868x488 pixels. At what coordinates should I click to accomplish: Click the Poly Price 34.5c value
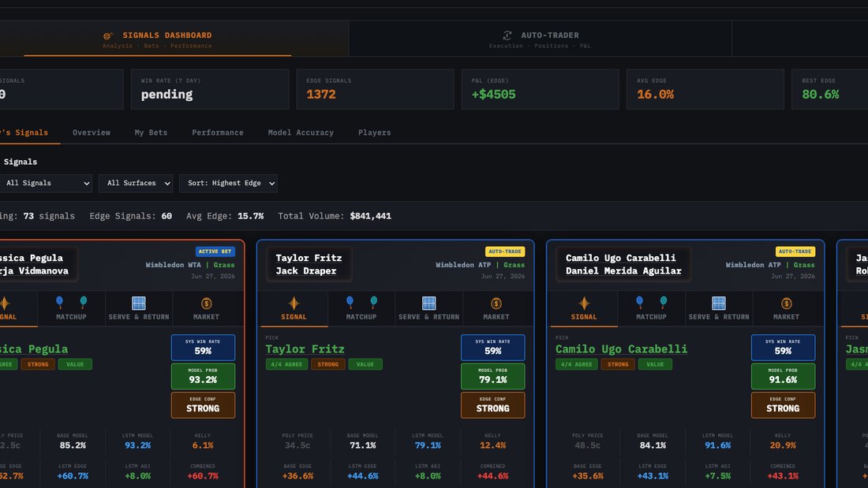point(297,445)
